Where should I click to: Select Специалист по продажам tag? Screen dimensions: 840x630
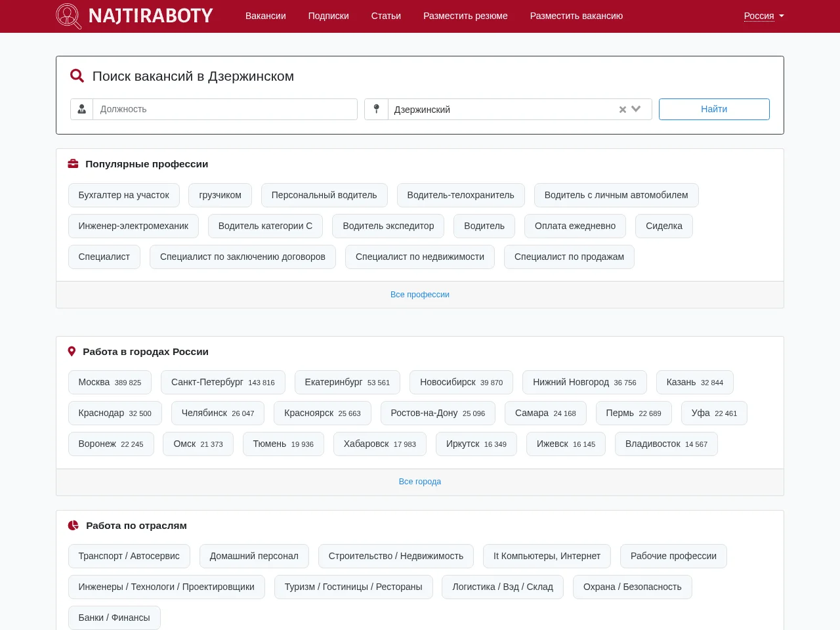click(570, 257)
